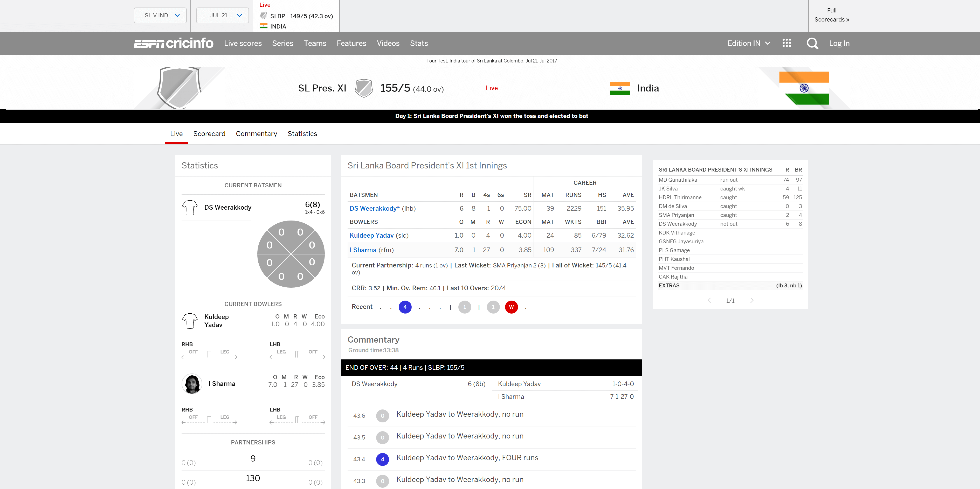Viewport: 980px width, 489px height.
Task: Click I Sharma's LHB pitch map
Action: pyautogui.click(x=297, y=420)
